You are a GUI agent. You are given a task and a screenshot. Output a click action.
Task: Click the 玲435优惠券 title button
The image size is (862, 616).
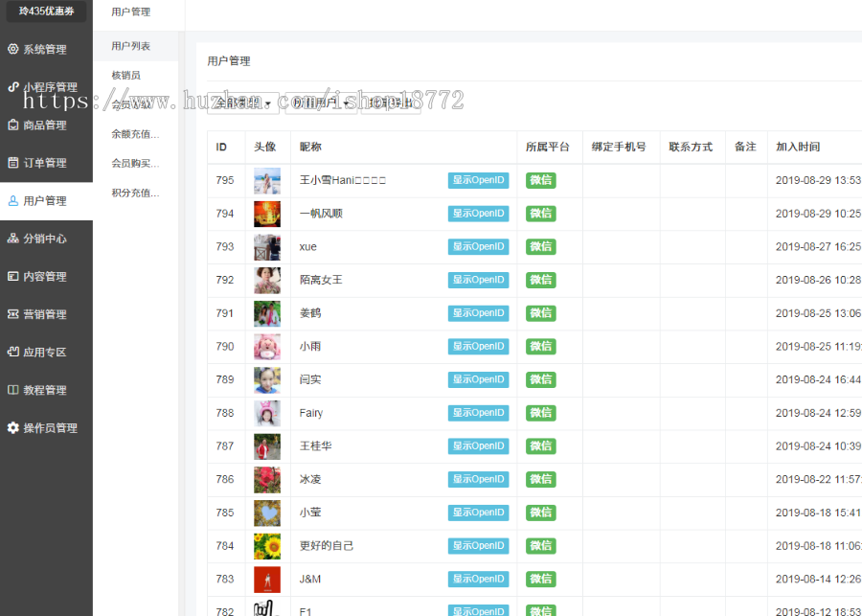46,11
